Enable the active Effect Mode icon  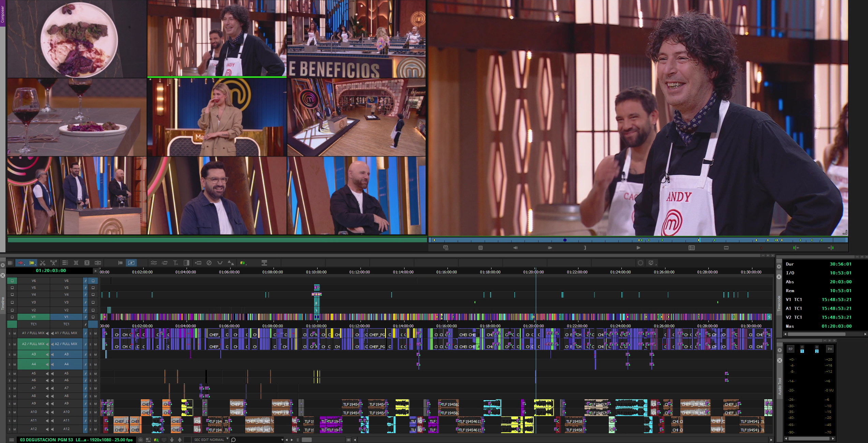131,263
